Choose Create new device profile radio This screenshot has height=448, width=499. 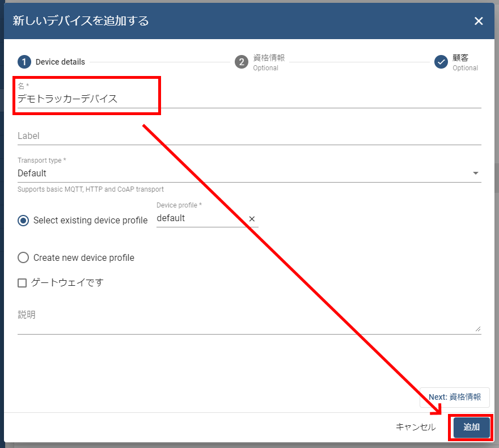click(x=23, y=257)
